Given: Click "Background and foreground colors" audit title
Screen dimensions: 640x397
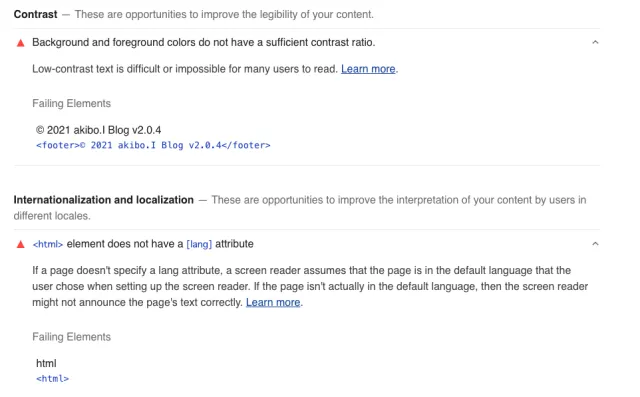Looking at the screenshot, I should point(204,42).
